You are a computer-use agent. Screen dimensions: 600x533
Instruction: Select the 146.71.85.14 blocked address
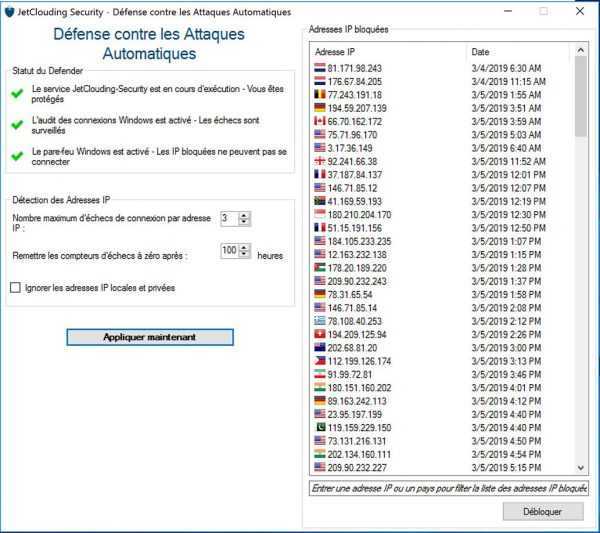click(x=443, y=308)
